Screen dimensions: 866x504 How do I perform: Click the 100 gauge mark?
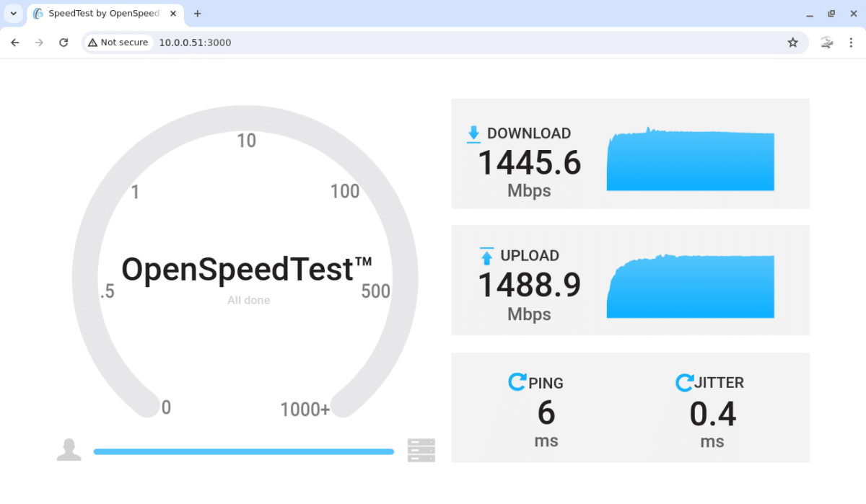pos(345,191)
